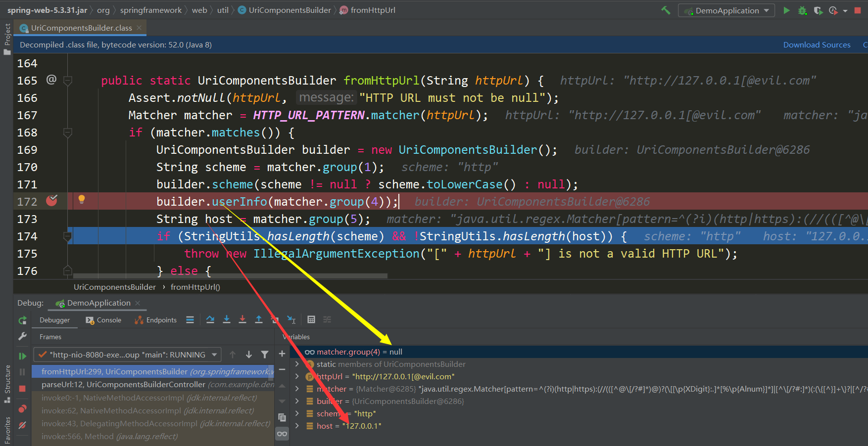
Task: Open the View Breakpoints dialog
Action: [x=22, y=409]
